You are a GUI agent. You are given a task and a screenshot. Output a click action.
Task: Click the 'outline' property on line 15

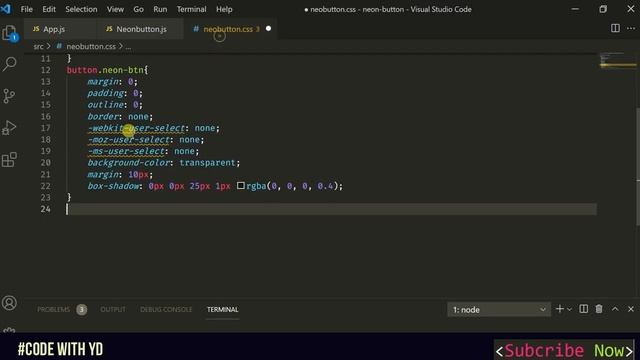click(105, 105)
